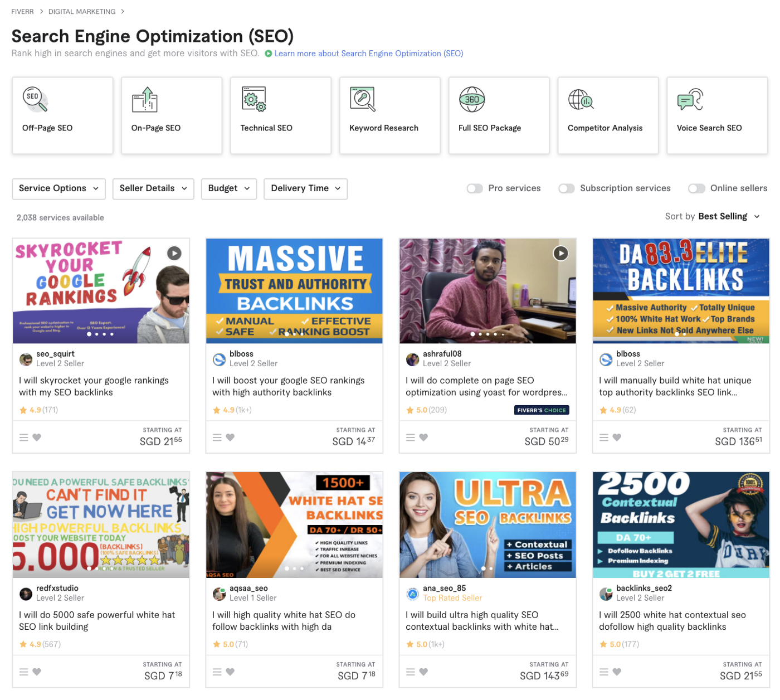Click heart icon on redfxstudio gig

(x=37, y=672)
